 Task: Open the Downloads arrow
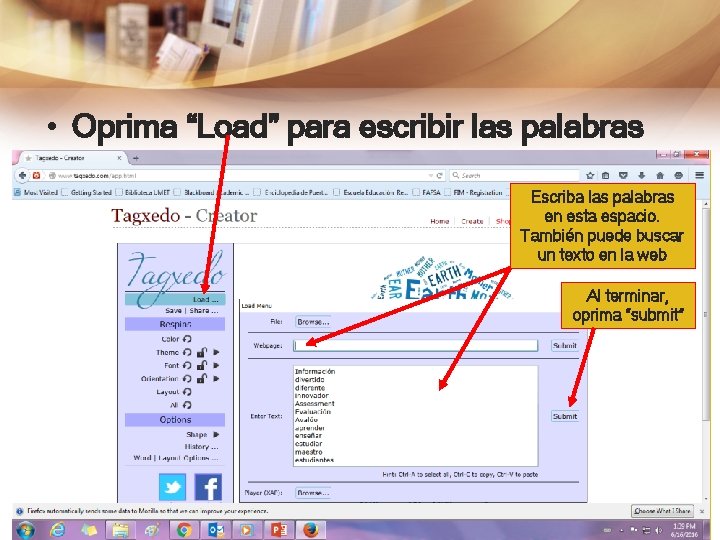tap(641, 175)
